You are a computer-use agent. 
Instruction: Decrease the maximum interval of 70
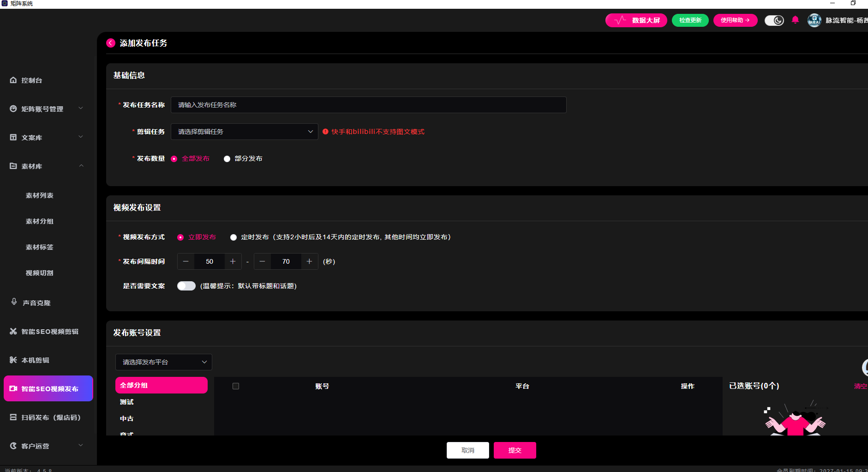[262, 261]
